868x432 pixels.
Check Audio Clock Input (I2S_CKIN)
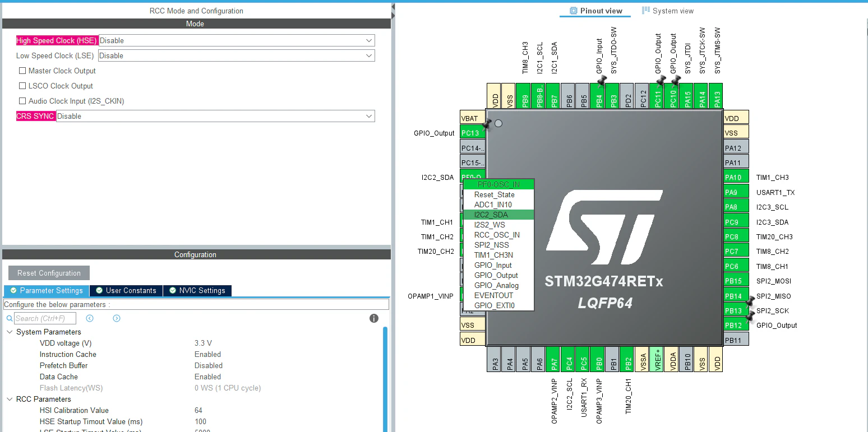pos(22,101)
